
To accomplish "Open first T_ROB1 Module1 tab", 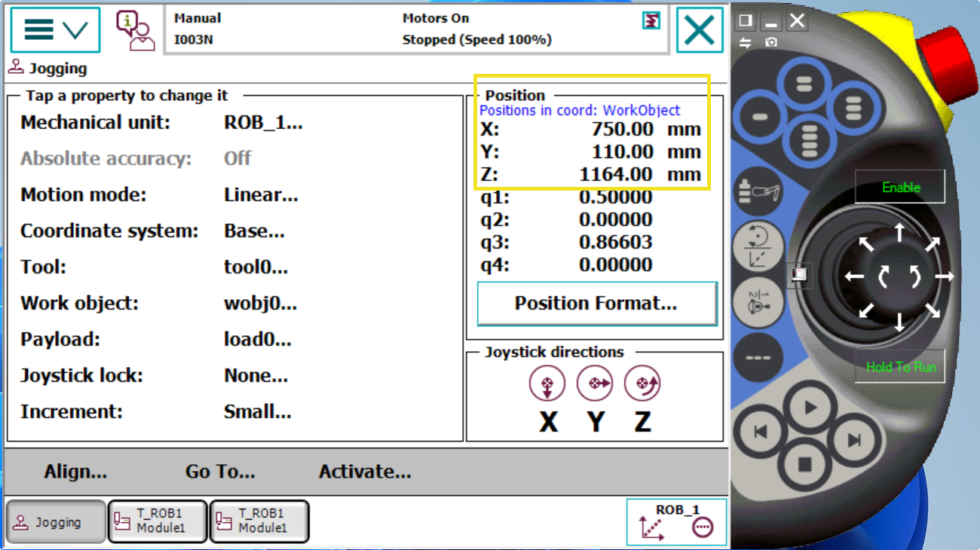I will click(x=157, y=521).
